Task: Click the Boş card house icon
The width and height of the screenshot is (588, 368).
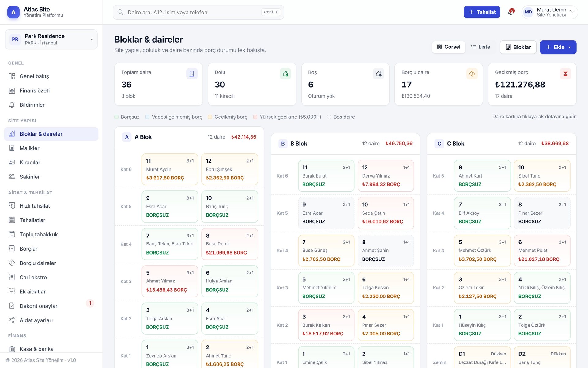Action: 379,74
